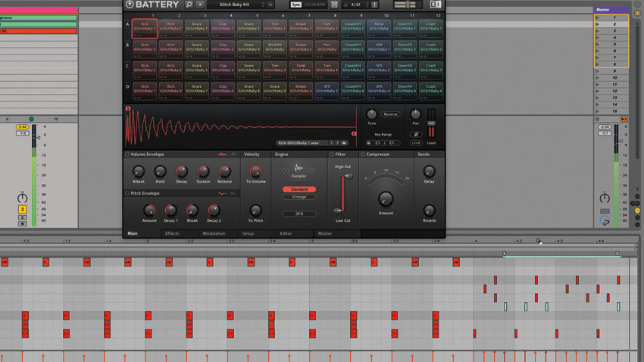The image size is (644, 362).
Task: Click the Low Cut slider handle
Action: 338,211
